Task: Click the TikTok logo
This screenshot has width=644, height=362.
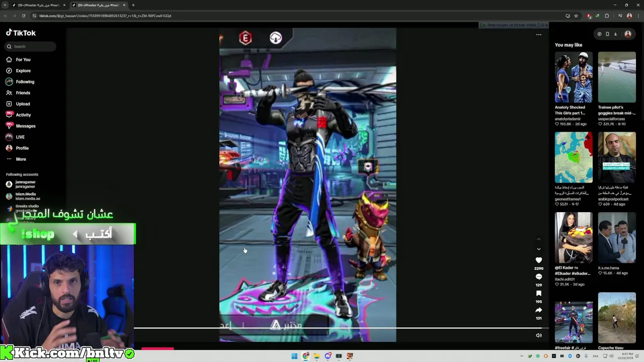Action: coord(21,33)
